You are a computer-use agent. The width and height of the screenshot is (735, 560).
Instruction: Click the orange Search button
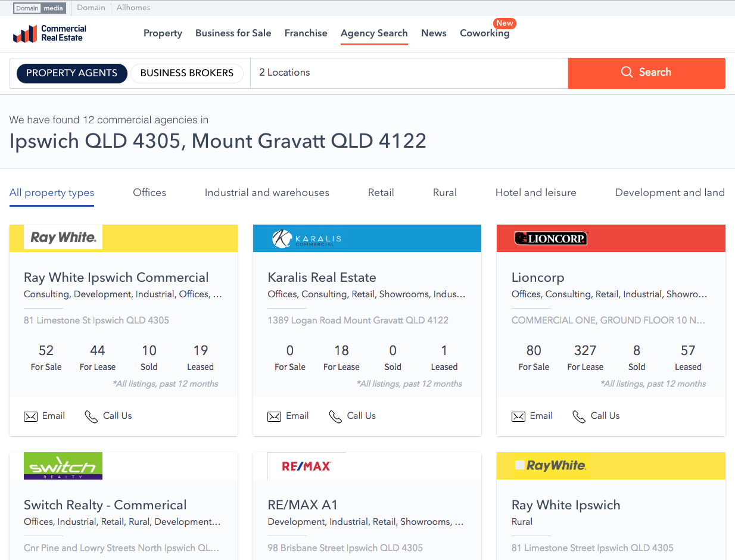[647, 73]
